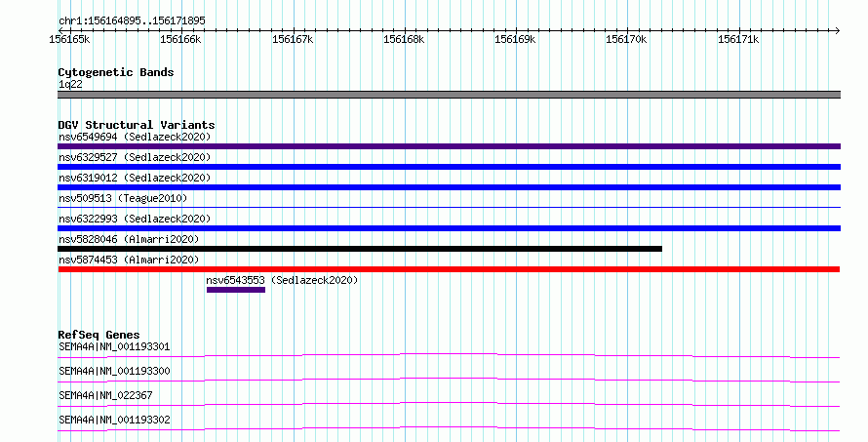Open the SEMA4A|NM_022367 transcript label
The height and width of the screenshot is (442, 868).
pos(105,395)
